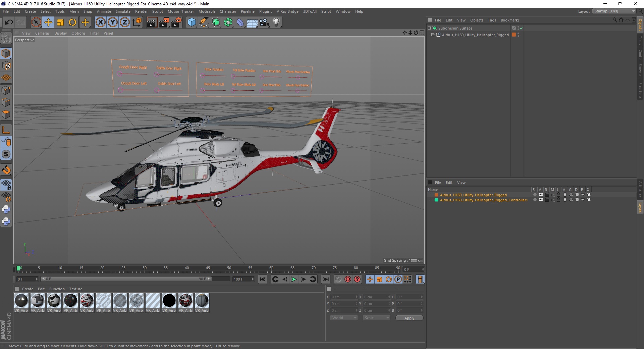This screenshot has height=349, width=644.
Task: Go to end of animation
Action: pos(325,279)
